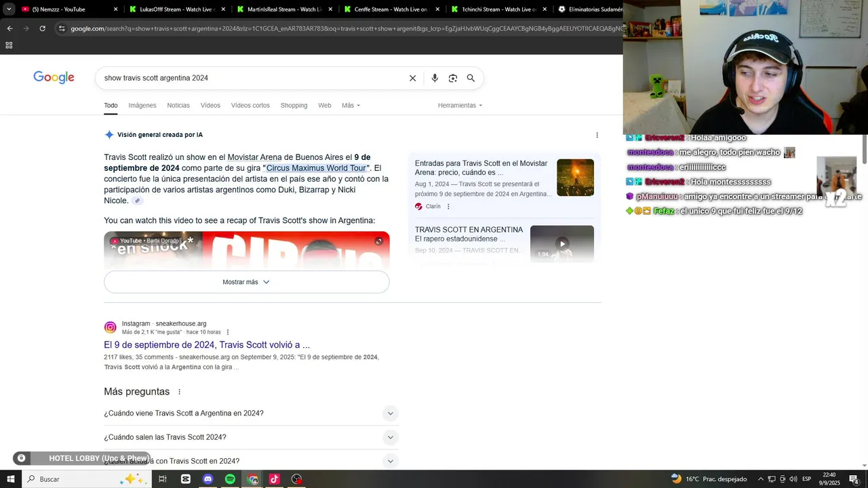868x488 pixels.
Task: Start voice search with the microphone icon
Action: [x=435, y=78]
